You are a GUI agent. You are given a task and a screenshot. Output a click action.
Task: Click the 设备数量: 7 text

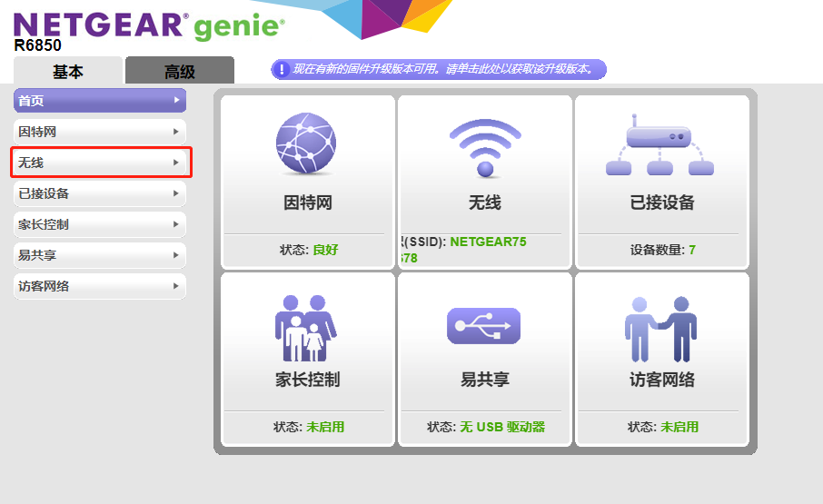click(x=663, y=250)
